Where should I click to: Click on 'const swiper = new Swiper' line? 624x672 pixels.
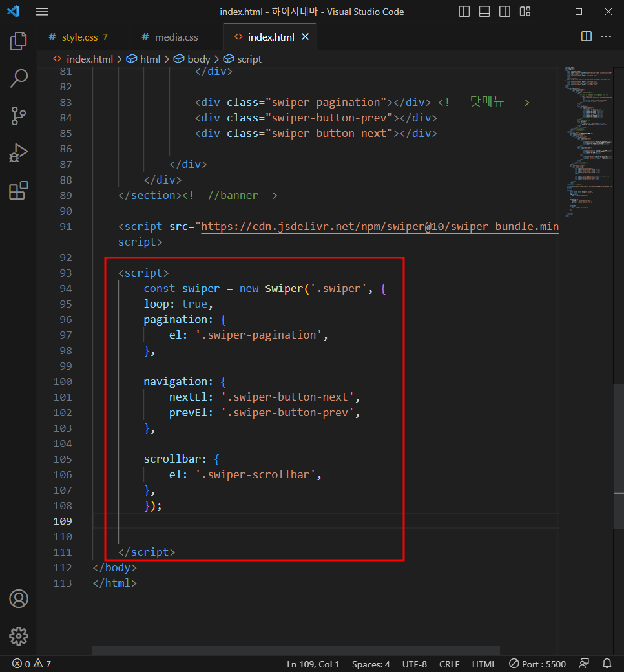265,288
